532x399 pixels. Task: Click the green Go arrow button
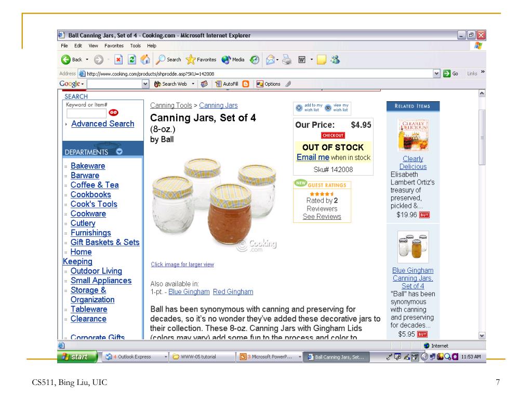point(451,74)
